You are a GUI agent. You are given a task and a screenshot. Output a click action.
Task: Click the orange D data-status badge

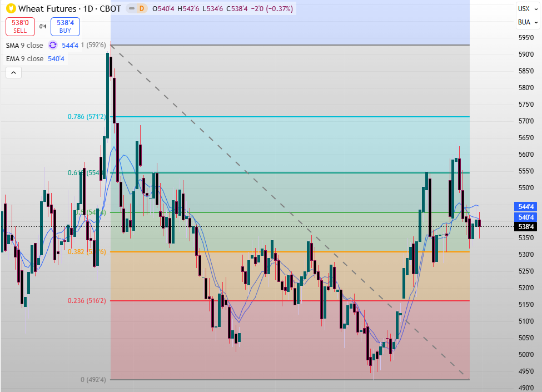[141, 8]
